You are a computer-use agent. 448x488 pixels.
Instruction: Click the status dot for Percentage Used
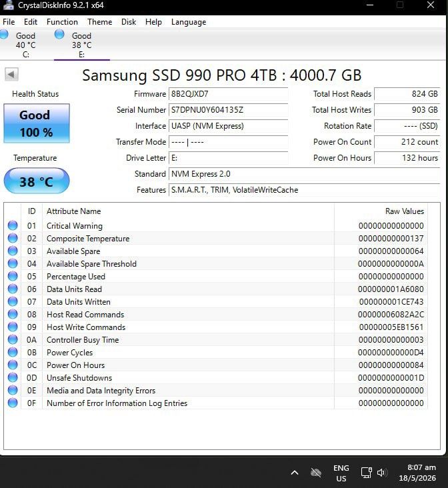click(x=13, y=276)
